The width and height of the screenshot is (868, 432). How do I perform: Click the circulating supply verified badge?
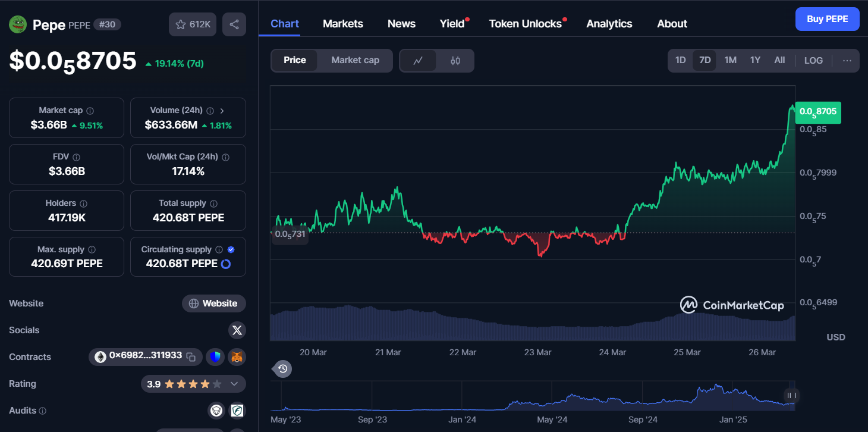pos(231,250)
